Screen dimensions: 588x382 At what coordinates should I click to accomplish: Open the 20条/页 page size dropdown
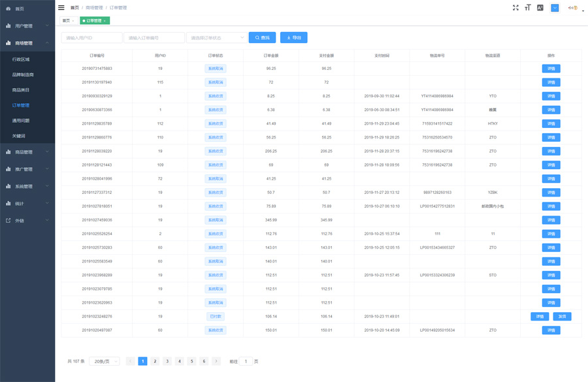click(x=105, y=361)
